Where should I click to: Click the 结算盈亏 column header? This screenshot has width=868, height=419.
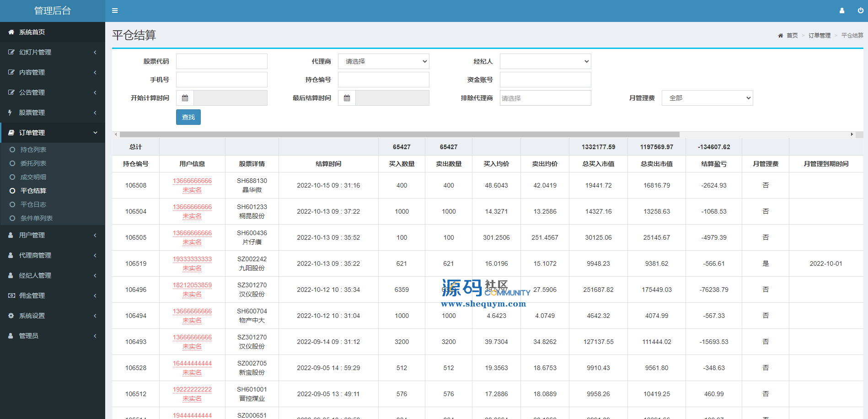pyautogui.click(x=714, y=164)
